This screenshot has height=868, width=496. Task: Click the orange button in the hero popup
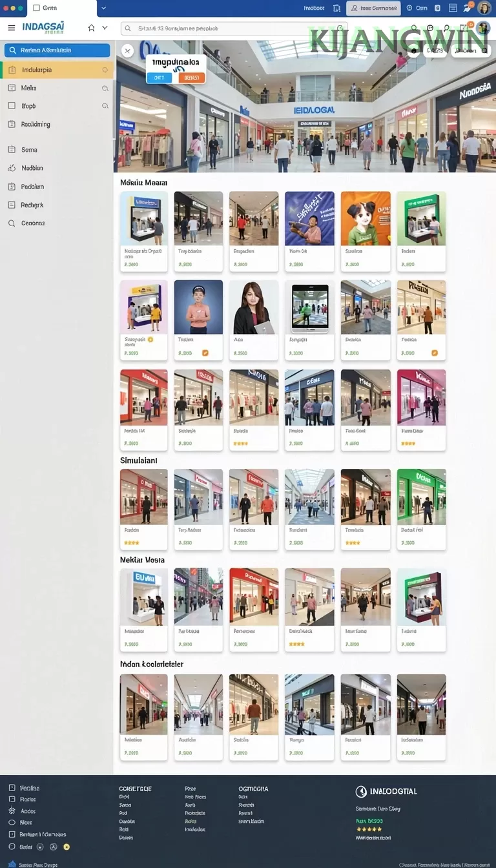pyautogui.click(x=191, y=77)
